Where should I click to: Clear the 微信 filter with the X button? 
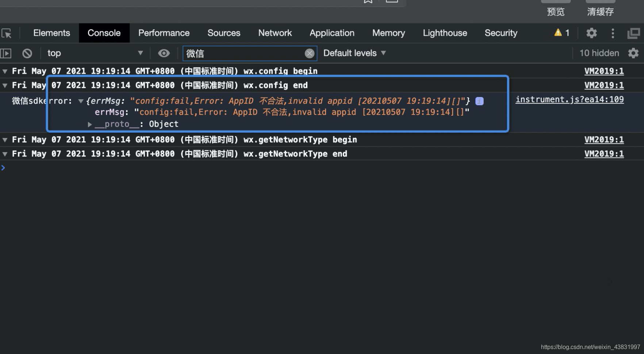pos(310,53)
